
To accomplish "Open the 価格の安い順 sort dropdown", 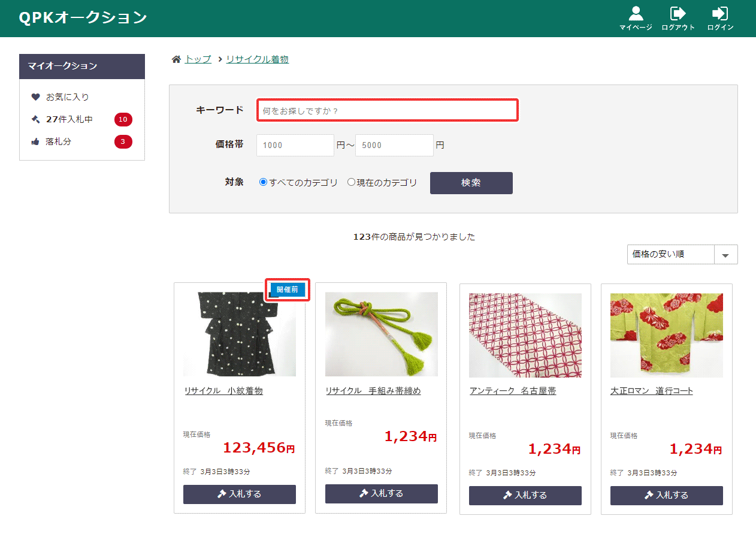I will [682, 255].
